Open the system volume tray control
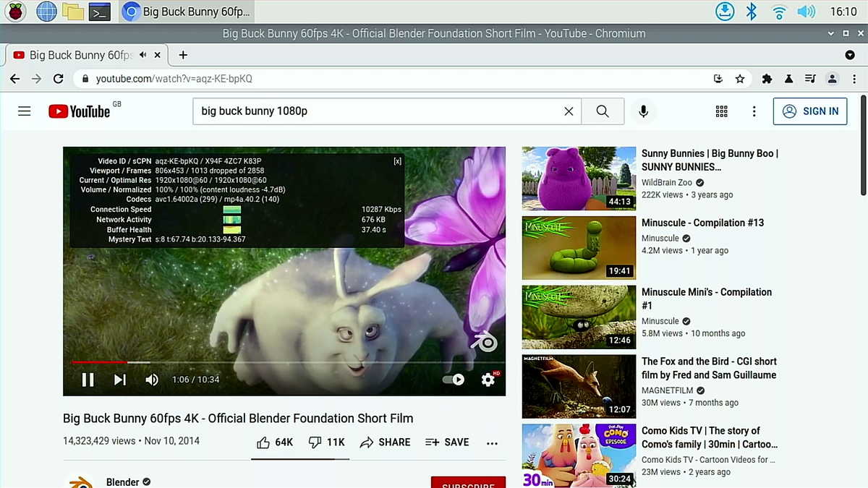Image resolution: width=868 pixels, height=488 pixels. point(806,12)
